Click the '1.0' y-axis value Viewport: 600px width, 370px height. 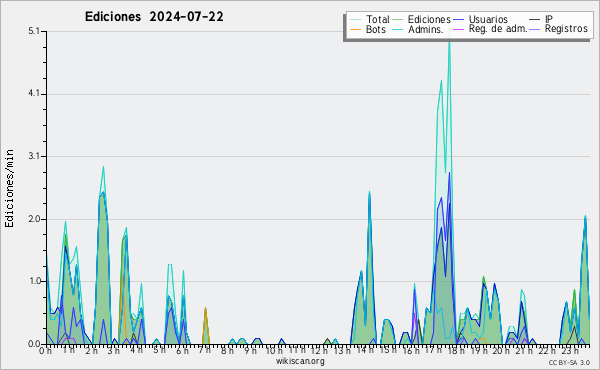(x=34, y=281)
